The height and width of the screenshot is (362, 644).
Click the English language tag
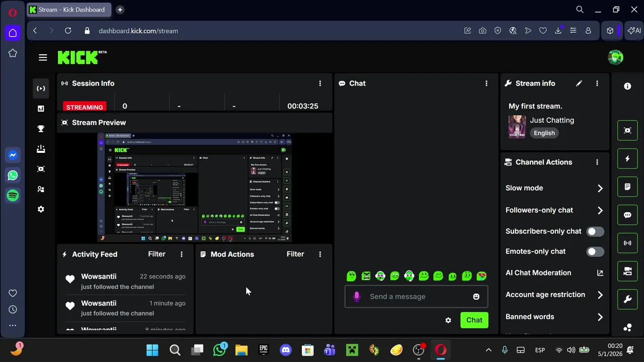pos(544,133)
